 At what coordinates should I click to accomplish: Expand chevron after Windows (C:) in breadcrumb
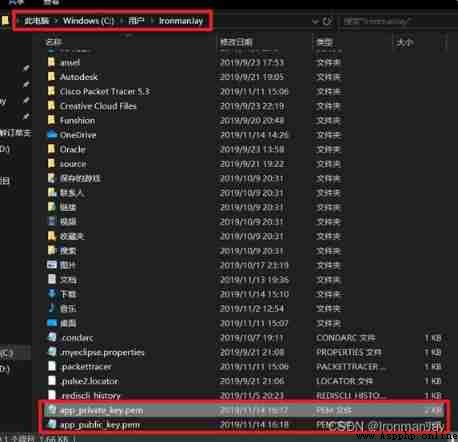(x=121, y=21)
